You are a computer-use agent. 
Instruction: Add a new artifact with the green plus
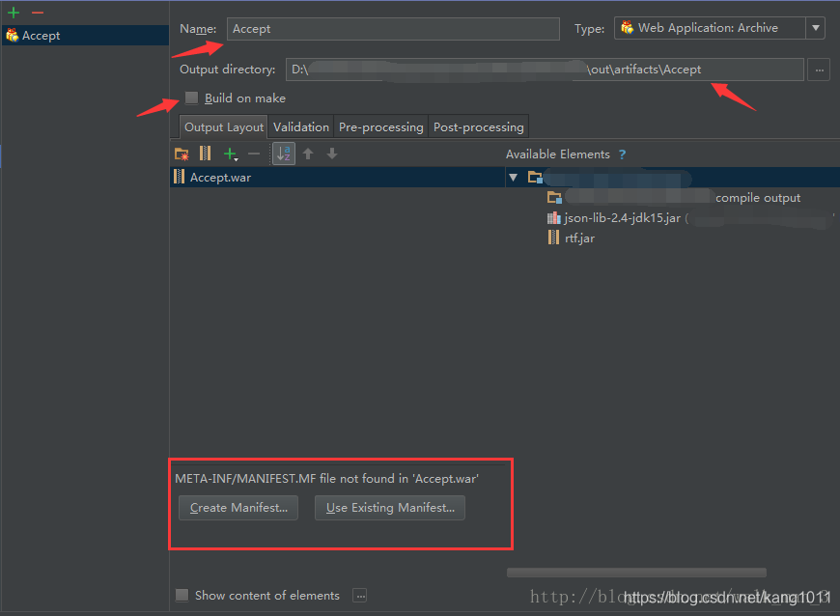pyautogui.click(x=14, y=13)
